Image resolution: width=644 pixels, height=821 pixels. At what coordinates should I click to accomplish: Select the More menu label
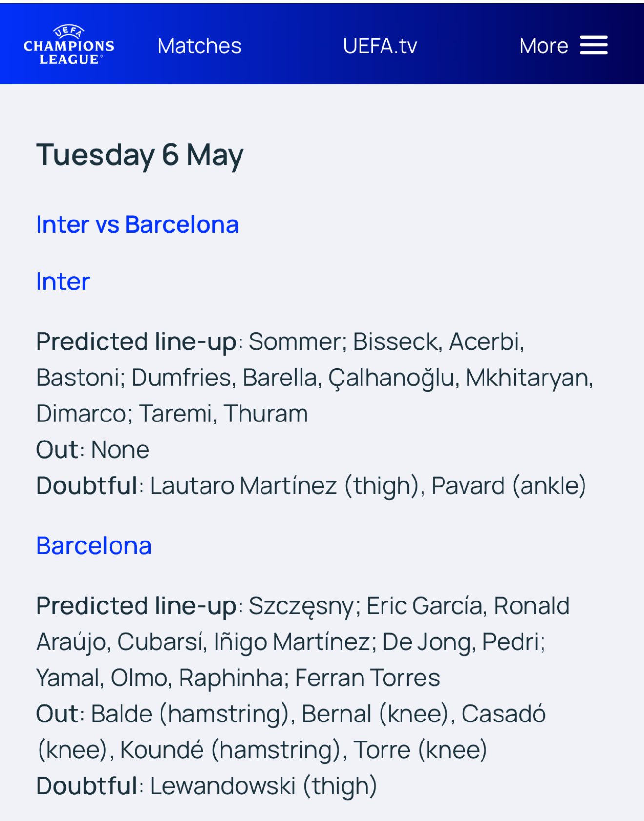pyautogui.click(x=543, y=46)
